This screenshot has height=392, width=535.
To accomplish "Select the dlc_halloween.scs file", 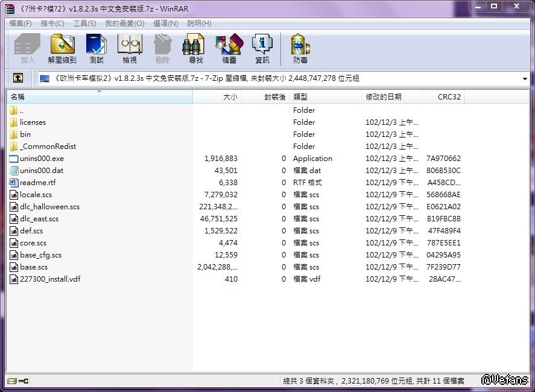I will click(x=49, y=207).
